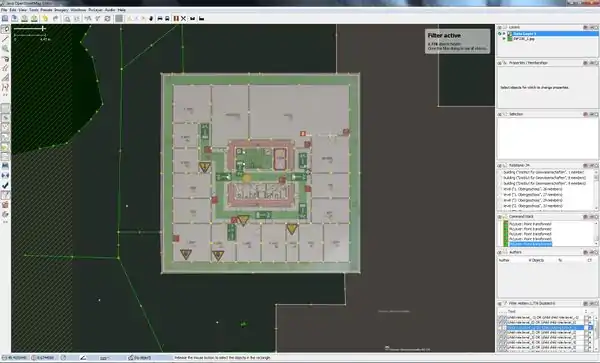Open the Imagery menu
This screenshot has height=363, width=600.
click(x=61, y=10)
